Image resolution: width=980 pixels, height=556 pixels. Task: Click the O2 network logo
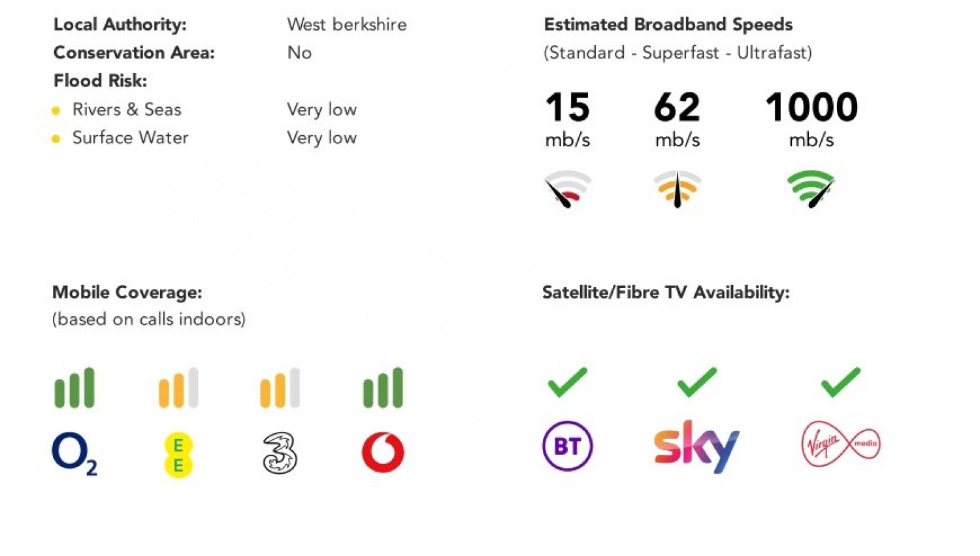74,454
